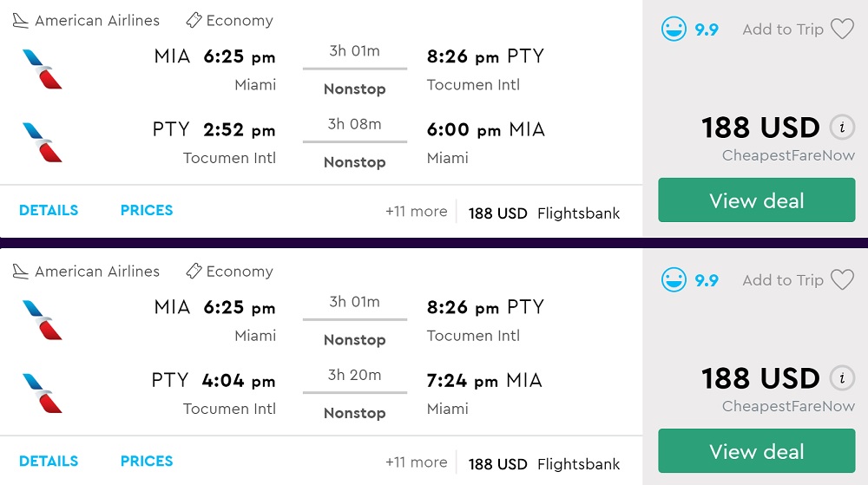Viewport: 868px width, 485px height.
Task: Show PRICES tab for the second flight
Action: 147,461
